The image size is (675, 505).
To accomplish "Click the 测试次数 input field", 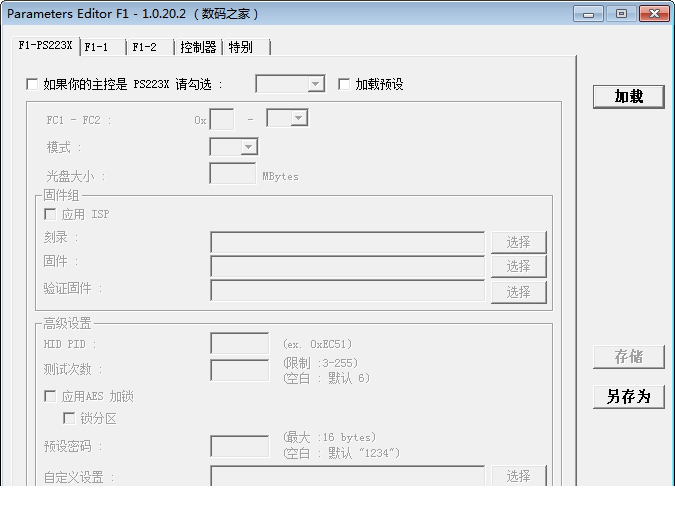I will [240, 370].
